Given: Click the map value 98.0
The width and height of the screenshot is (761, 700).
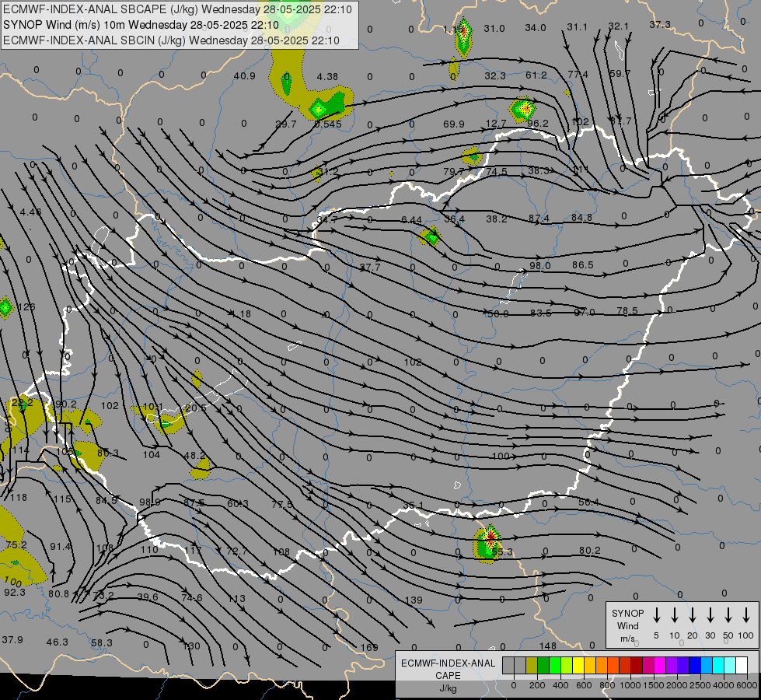Looking at the screenshot, I should click(539, 266).
